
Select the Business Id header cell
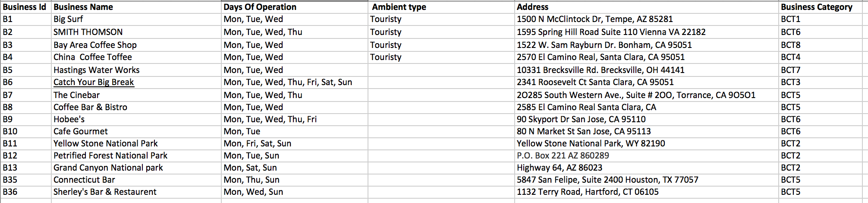[x=25, y=7]
